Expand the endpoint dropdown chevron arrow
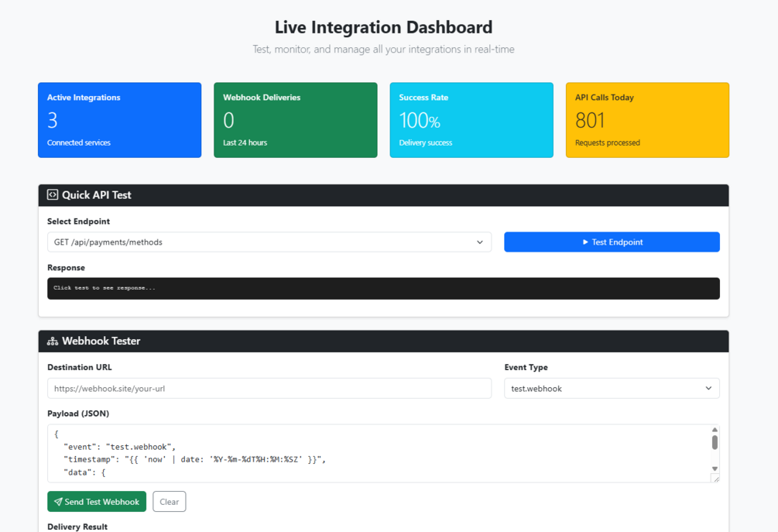 (480, 242)
